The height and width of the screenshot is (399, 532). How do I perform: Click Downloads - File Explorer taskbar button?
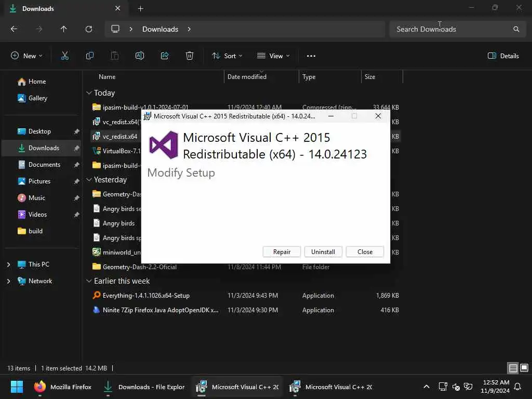[x=144, y=387]
